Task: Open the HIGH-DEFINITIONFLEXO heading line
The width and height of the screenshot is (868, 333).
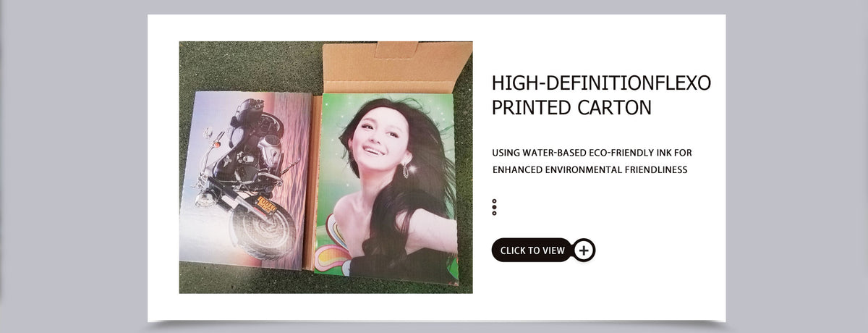Action: (601, 83)
